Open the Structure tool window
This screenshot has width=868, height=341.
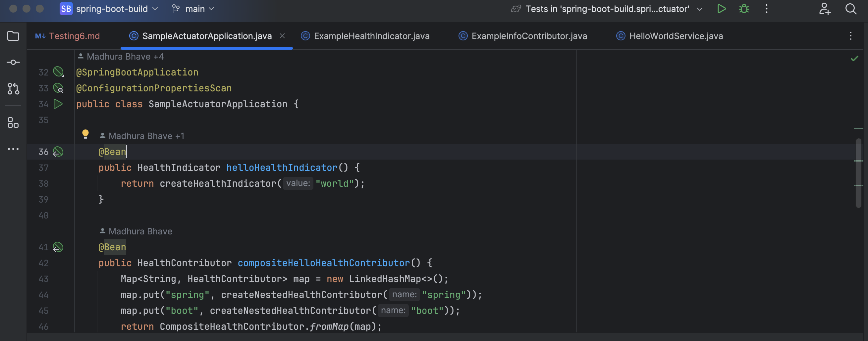point(13,122)
